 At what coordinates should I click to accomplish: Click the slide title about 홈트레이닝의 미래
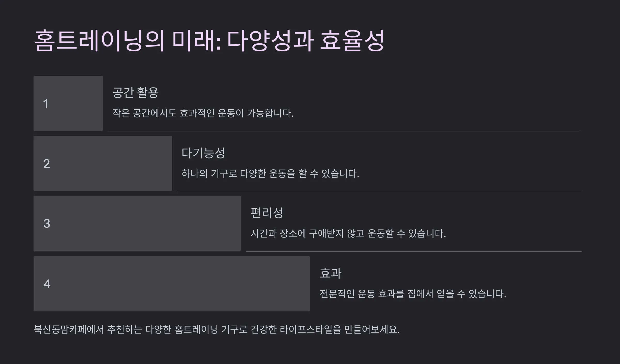pos(209,41)
